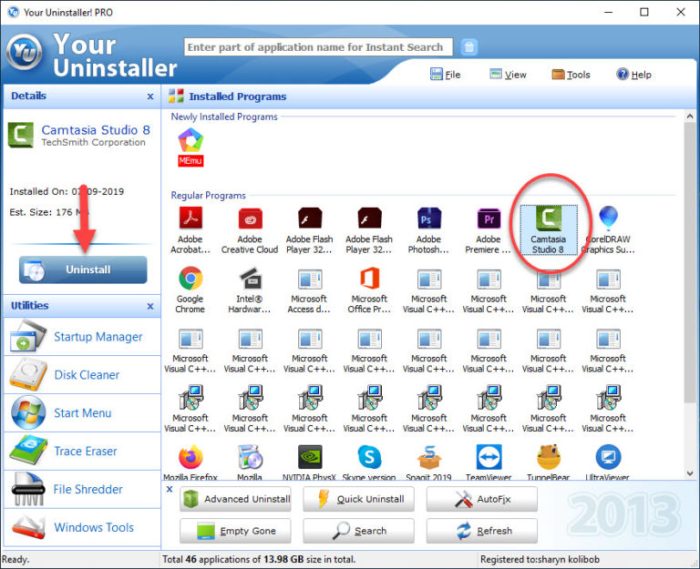The height and width of the screenshot is (569, 700).
Task: Select Adobe Creative Cloud icon
Action: [x=250, y=230]
